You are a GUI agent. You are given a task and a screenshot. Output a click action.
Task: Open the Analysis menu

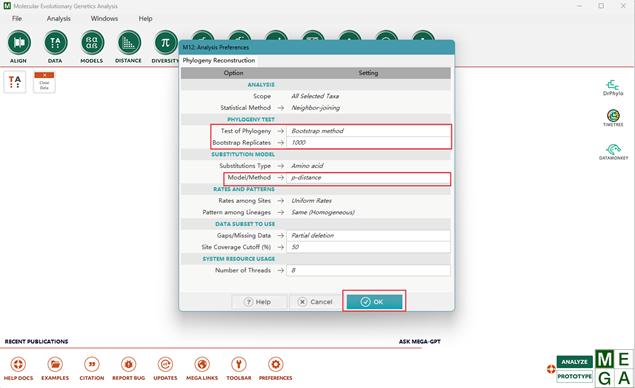pos(58,19)
